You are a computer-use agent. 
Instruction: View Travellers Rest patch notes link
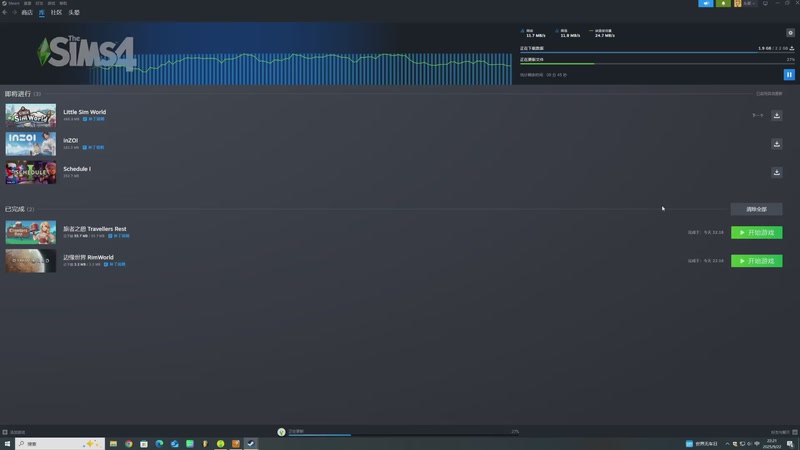point(119,236)
